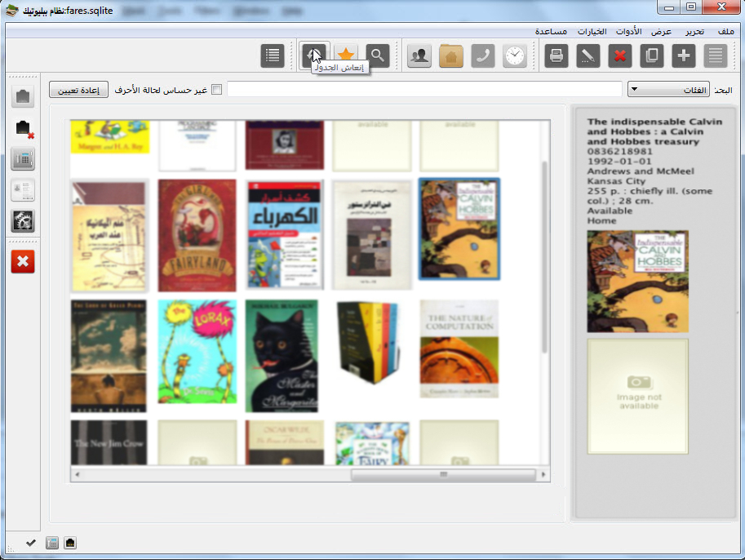Click the gold star toolbar icon
The image size is (745, 560).
pyautogui.click(x=346, y=56)
